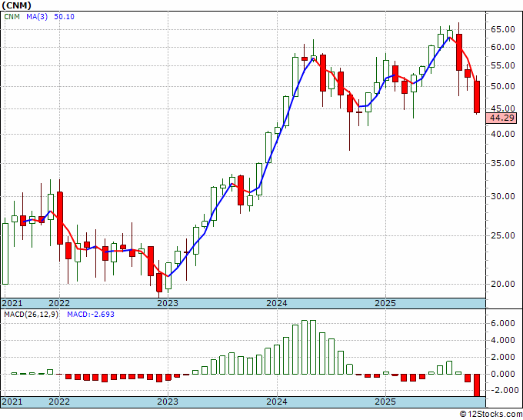The width and height of the screenshot is (523, 420).
Task: Click the 20.00 price axis label
Action: (x=503, y=284)
